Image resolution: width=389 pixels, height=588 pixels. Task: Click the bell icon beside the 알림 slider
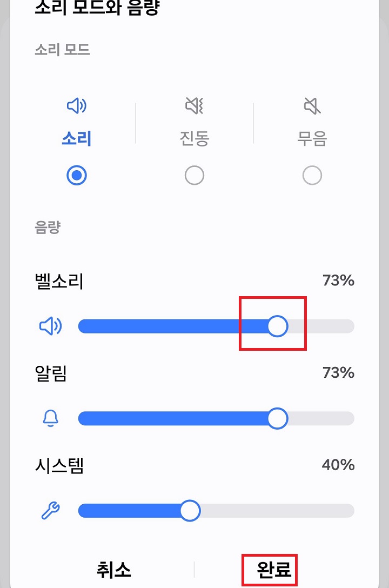[50, 418]
